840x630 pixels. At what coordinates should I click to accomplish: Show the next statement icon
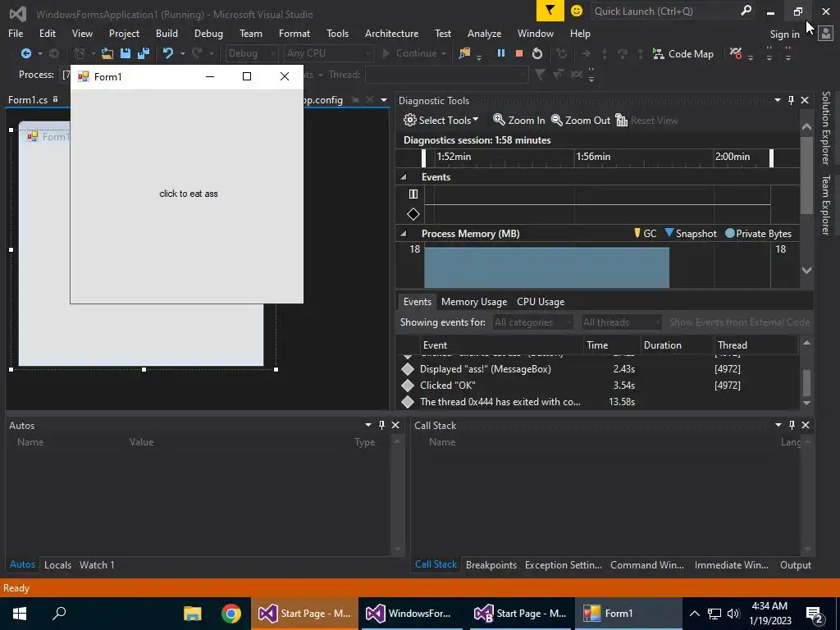586,53
